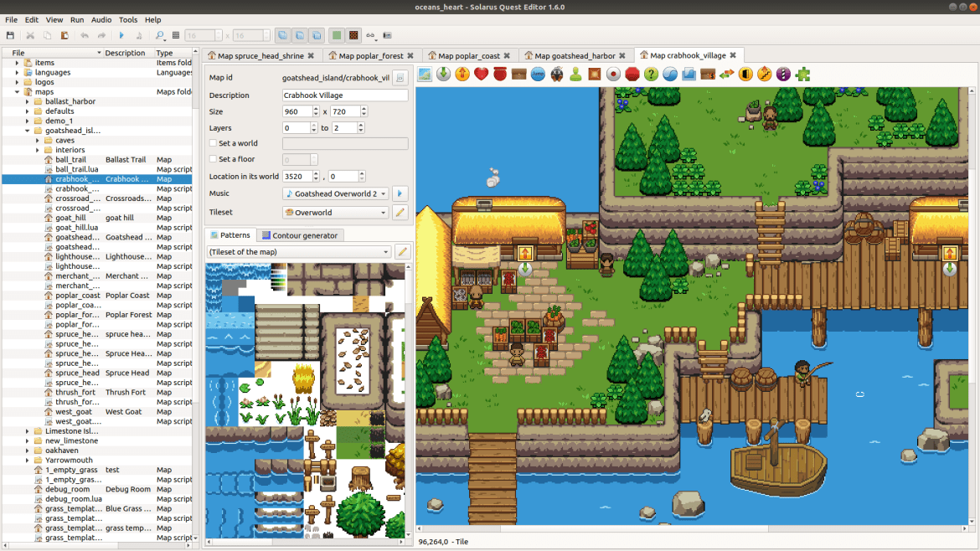The height and width of the screenshot is (551, 980).
Task: Open the File menu
Action: pos(11,20)
